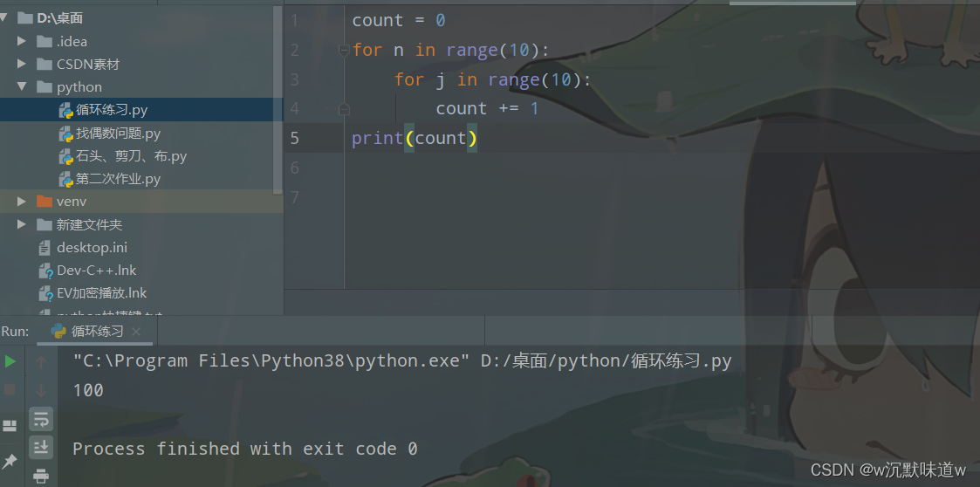The image size is (980, 487).
Task: Click the Dev-C++.lnk unknown file icon
Action: click(x=45, y=271)
